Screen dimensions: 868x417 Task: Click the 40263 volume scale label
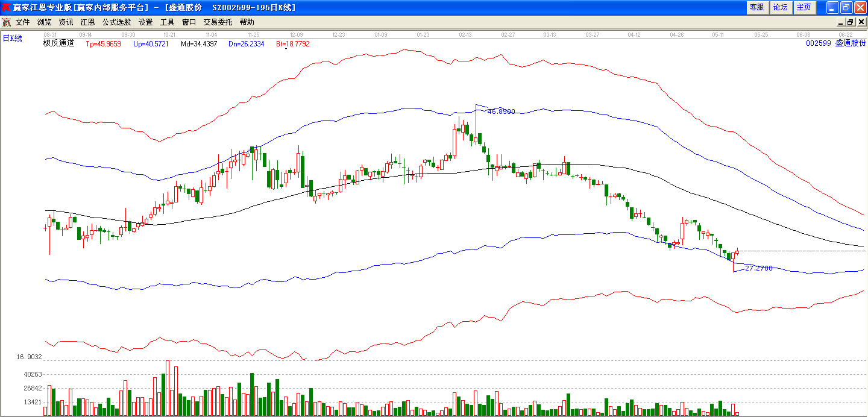(33, 374)
